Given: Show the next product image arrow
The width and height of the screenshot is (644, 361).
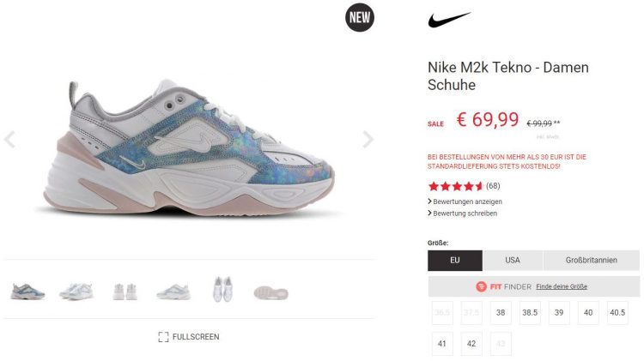Looking at the screenshot, I should click(368, 140).
